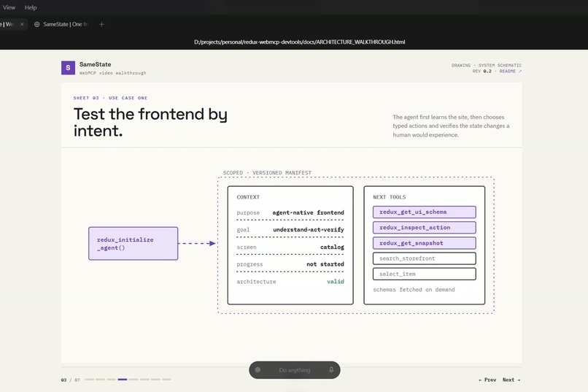Screen dimensions: 588x392
Task: Open a new tab with plus icon
Action: coord(101,24)
